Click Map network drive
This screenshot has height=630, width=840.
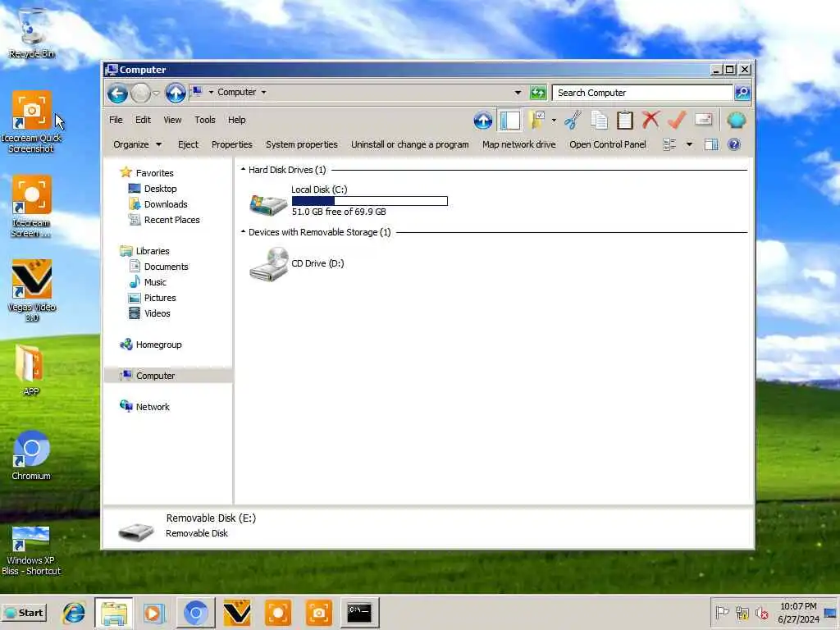pos(518,144)
